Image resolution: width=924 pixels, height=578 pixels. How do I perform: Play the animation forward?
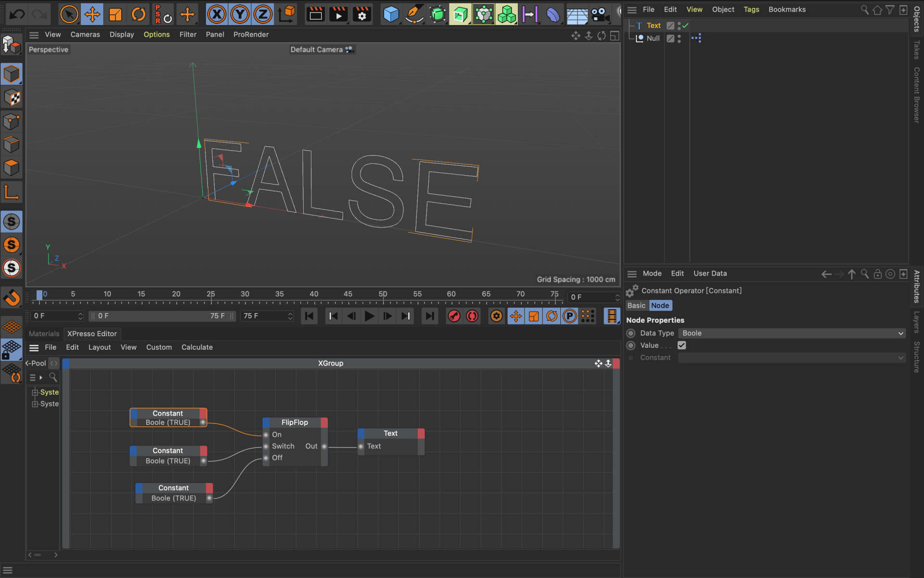[369, 316]
